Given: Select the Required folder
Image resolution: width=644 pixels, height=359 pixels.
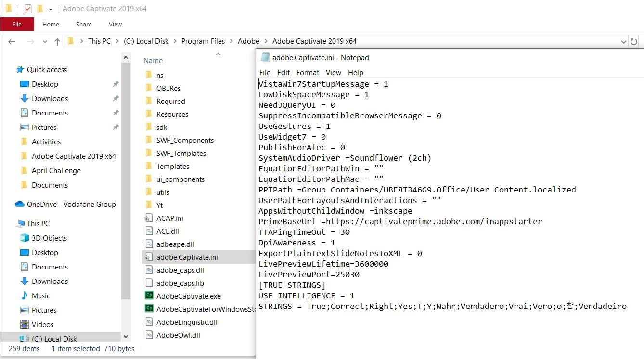Looking at the screenshot, I should pos(170,102).
